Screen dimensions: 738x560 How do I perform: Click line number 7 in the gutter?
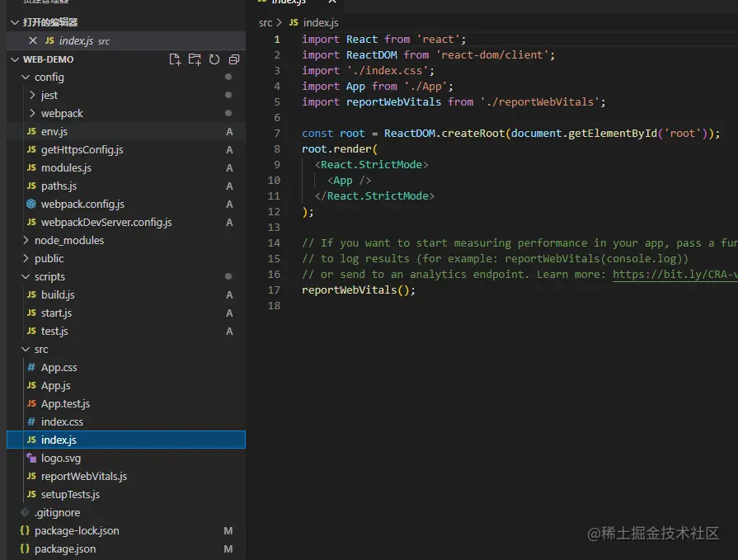(277, 133)
